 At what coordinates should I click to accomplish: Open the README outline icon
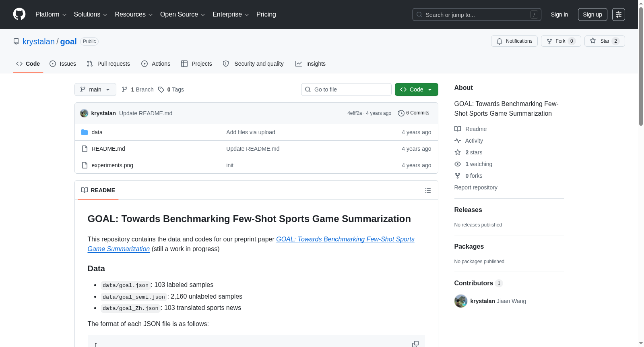coord(428,190)
